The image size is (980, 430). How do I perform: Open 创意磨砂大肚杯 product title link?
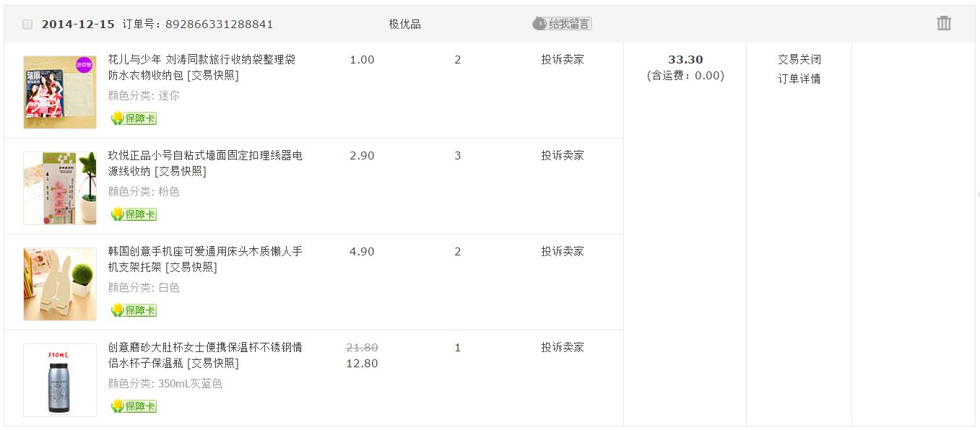(x=205, y=347)
